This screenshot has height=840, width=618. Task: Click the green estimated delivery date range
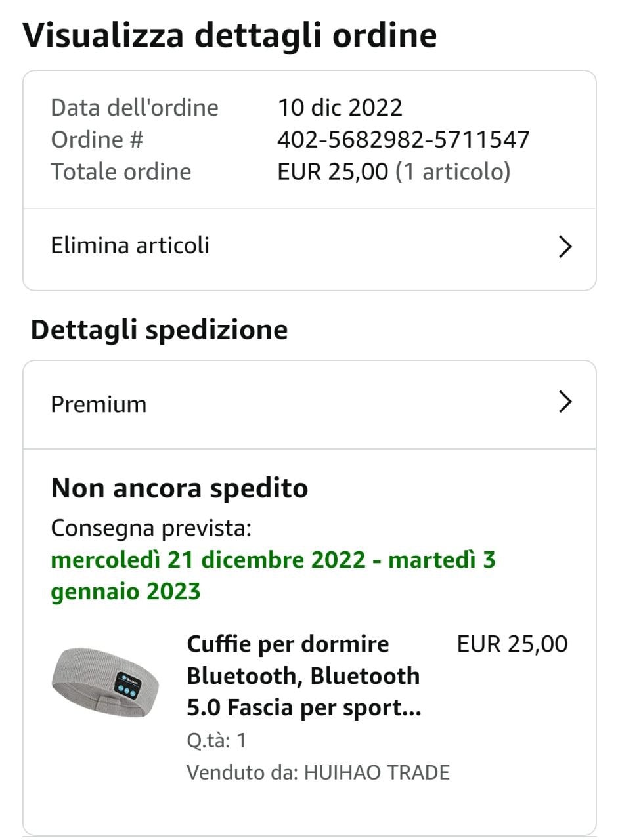[x=273, y=576]
